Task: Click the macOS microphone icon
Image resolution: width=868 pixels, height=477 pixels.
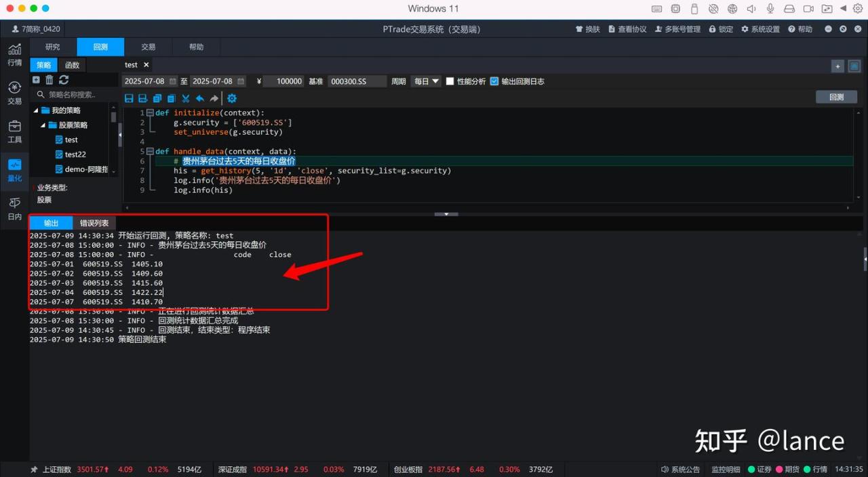Action: pos(770,9)
